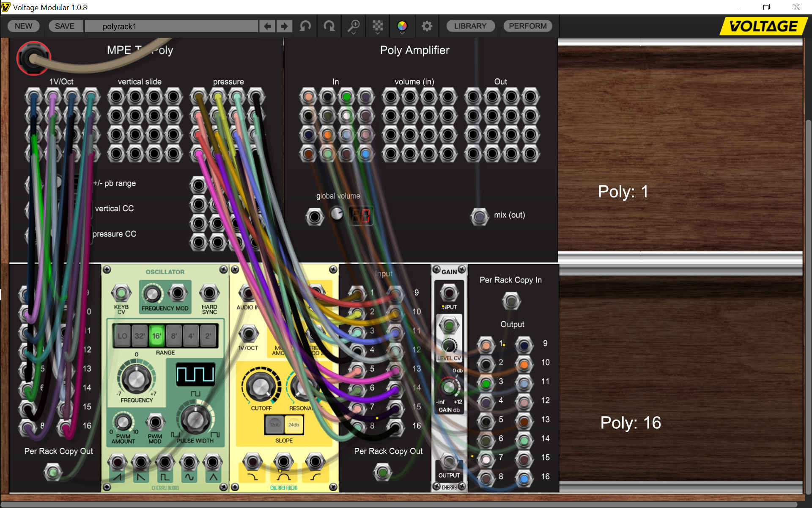The height and width of the screenshot is (508, 812).
Task: Click the filter 1V/OCT input jack
Action: click(248, 334)
